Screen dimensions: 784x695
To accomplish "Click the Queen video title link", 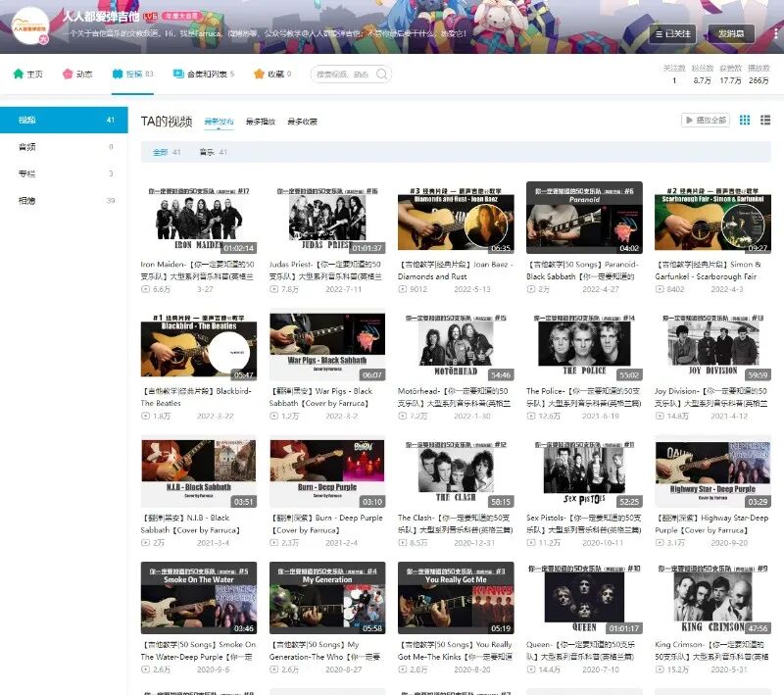I will pos(581,651).
